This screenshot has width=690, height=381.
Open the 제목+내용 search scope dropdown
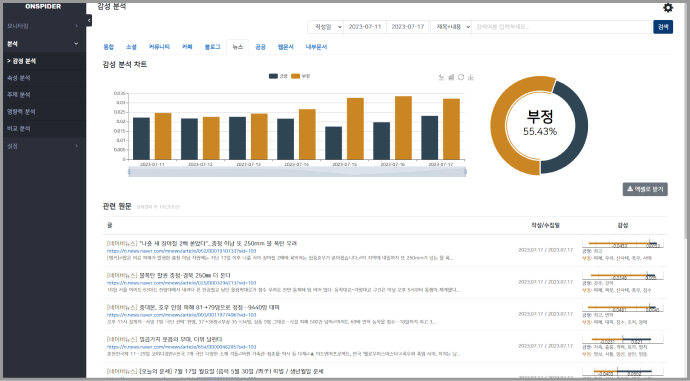(451, 27)
